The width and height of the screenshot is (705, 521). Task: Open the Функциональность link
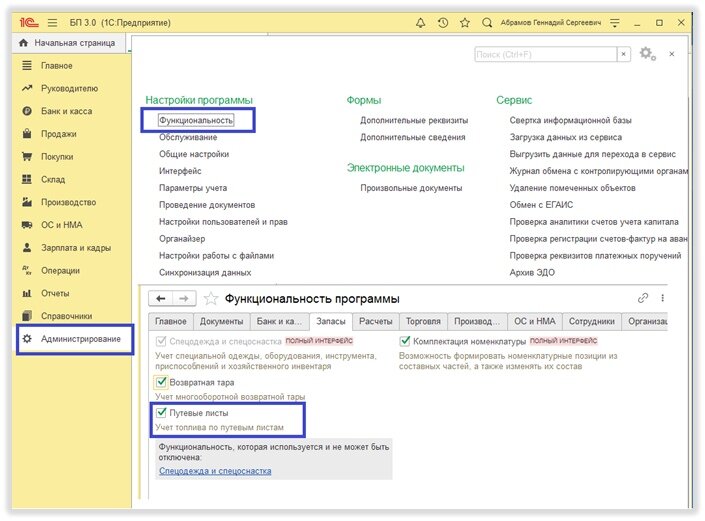pyautogui.click(x=196, y=120)
